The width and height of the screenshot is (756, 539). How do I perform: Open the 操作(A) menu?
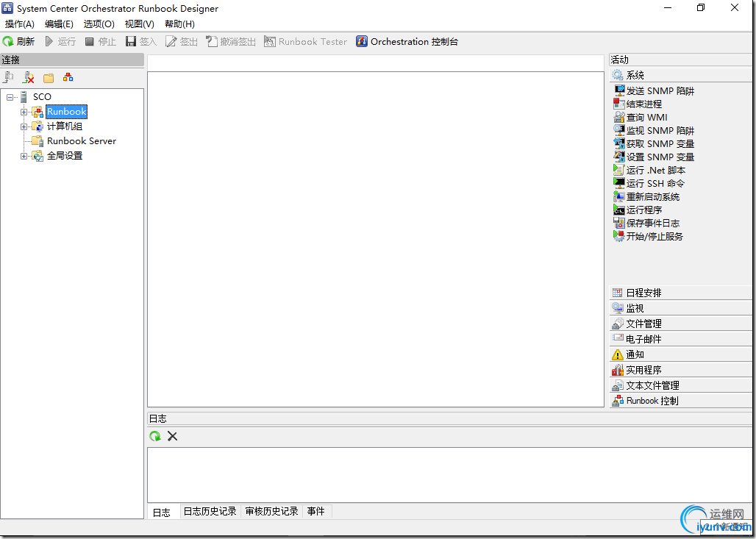(x=20, y=24)
